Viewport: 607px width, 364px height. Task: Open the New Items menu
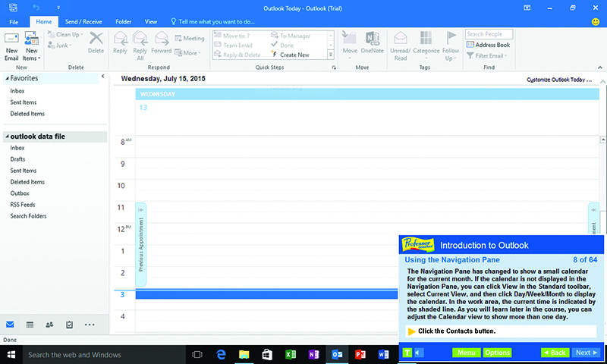[31, 46]
